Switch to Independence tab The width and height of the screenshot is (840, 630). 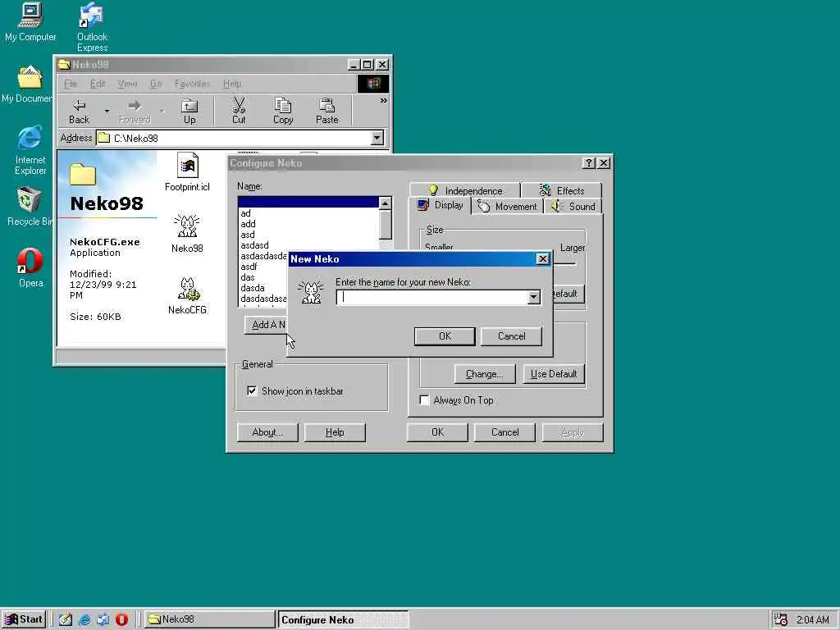[465, 190]
